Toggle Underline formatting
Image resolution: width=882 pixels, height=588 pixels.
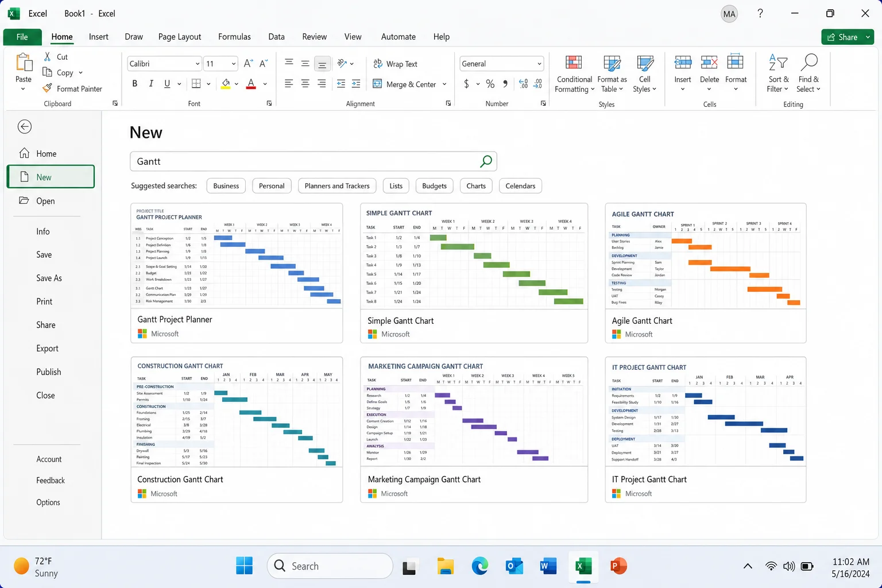tap(167, 84)
